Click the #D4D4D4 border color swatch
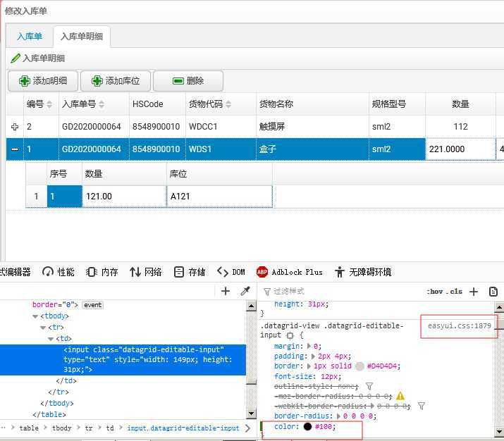Viewport: 504px width, 441px height. [x=359, y=366]
